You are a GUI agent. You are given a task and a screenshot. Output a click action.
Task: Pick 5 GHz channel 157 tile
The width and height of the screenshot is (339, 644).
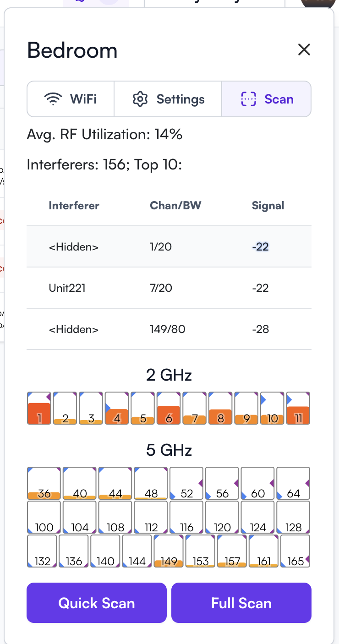point(232,551)
